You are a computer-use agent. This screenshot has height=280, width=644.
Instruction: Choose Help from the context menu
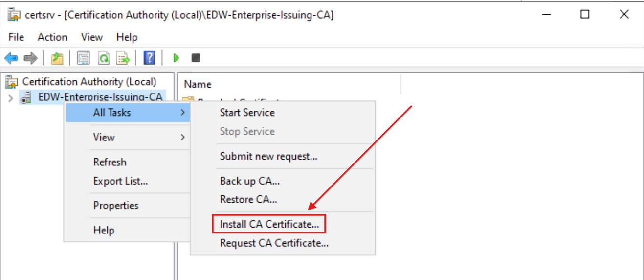127,230
